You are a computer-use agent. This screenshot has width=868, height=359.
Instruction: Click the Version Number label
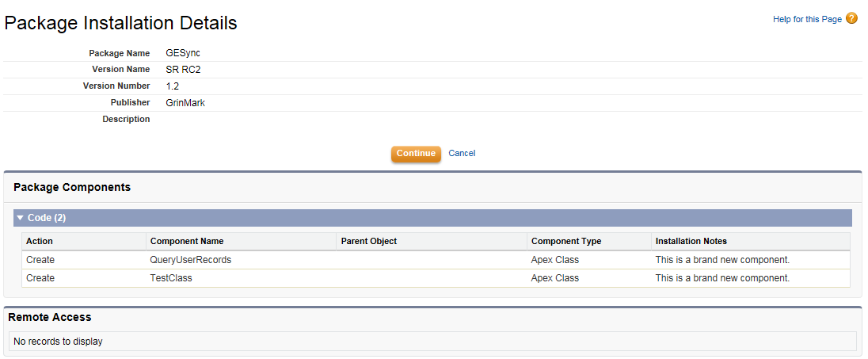coord(116,86)
